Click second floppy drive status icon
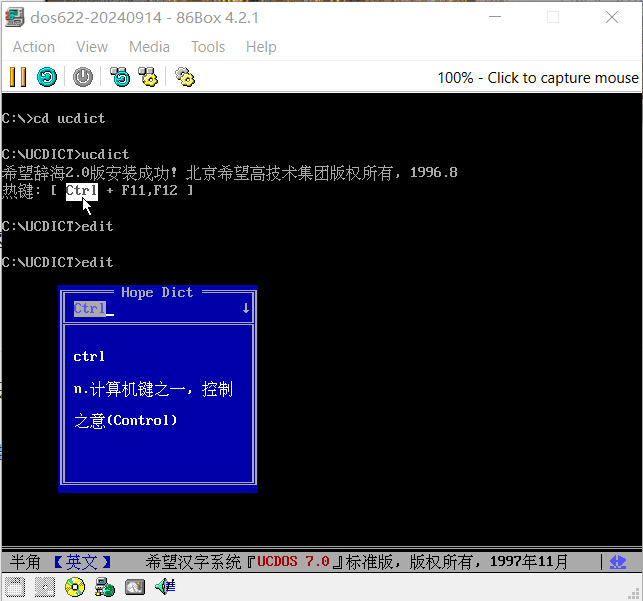Viewport: 643px width, 601px height. [x=45, y=587]
